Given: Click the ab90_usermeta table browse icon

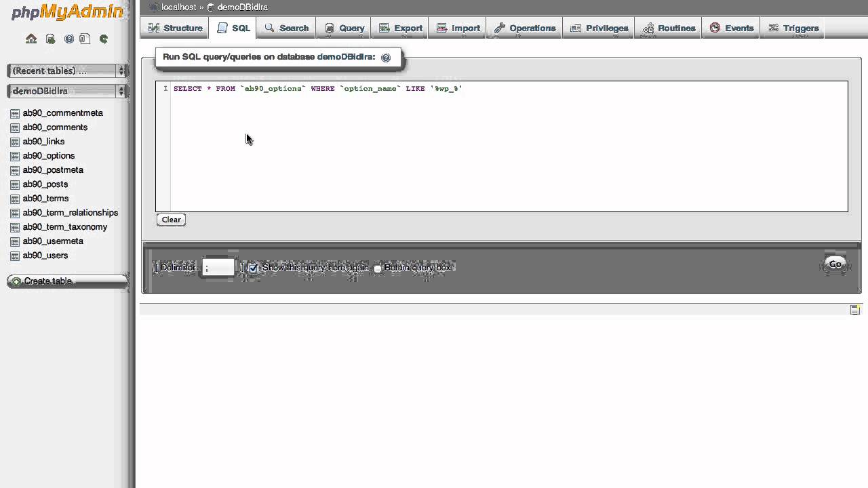Looking at the screenshot, I should click(x=15, y=241).
